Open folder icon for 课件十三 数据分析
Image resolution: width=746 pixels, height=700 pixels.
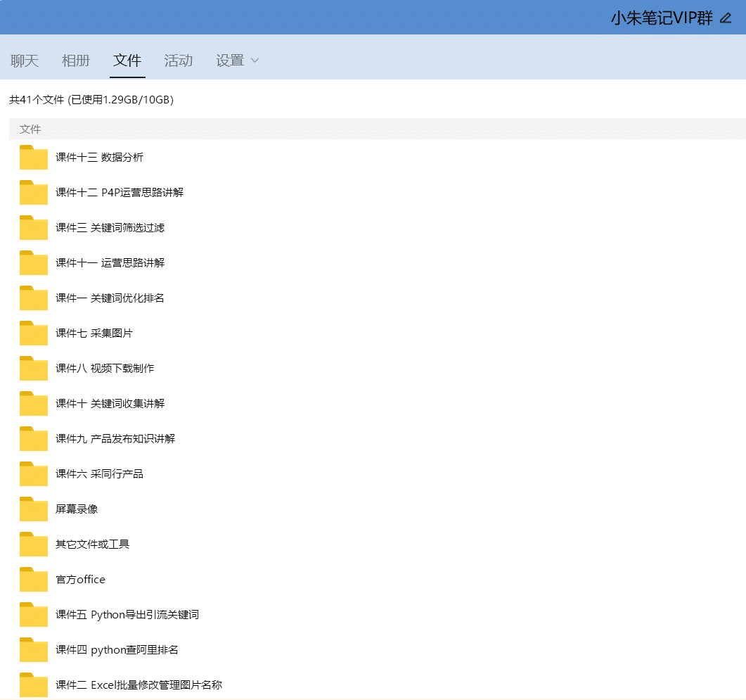pos(34,158)
